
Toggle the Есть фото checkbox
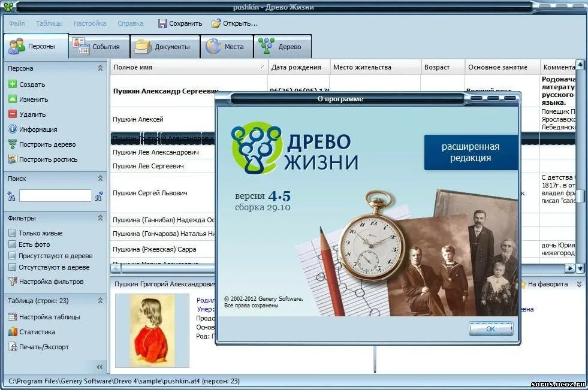click(13, 244)
